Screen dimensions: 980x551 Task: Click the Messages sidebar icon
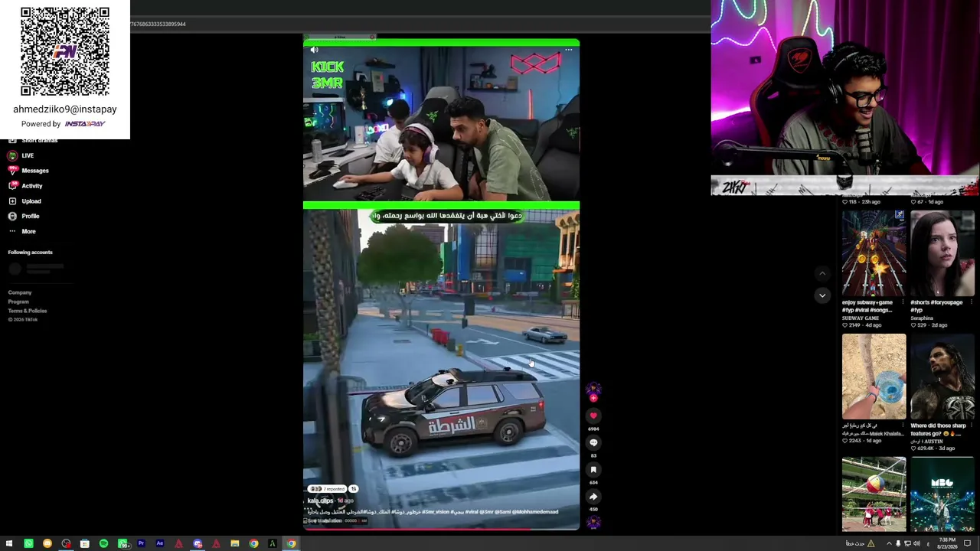[x=12, y=171]
